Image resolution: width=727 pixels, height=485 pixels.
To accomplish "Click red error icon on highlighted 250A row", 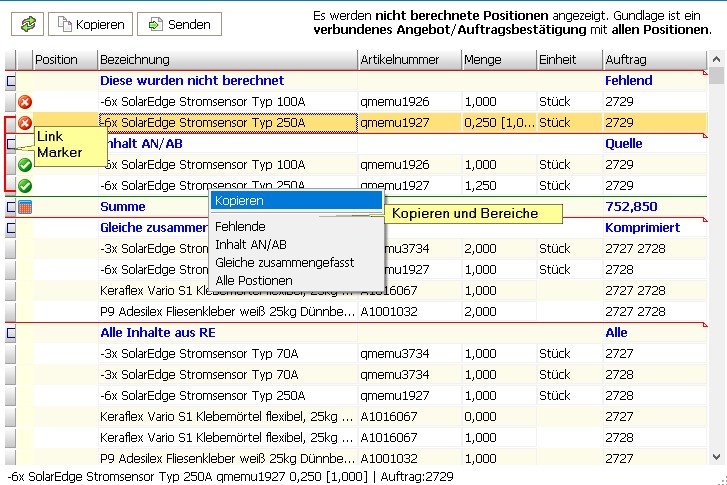I will 25,123.
